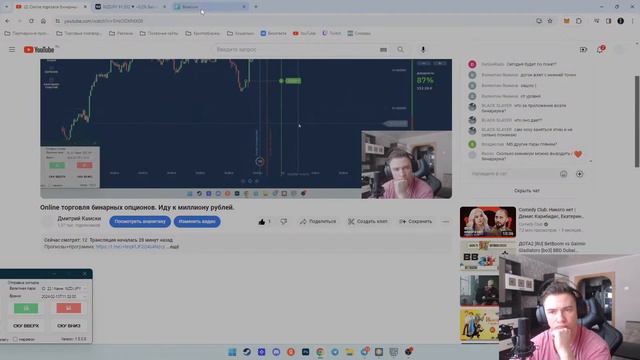Open emoji picker in live chat

tap(564, 174)
